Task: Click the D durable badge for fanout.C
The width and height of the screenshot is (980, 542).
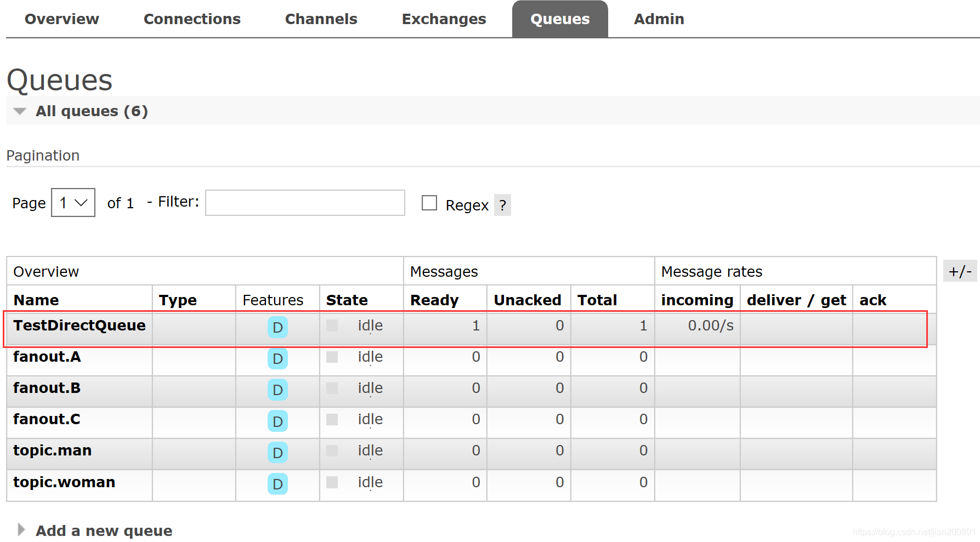Action: point(277,421)
